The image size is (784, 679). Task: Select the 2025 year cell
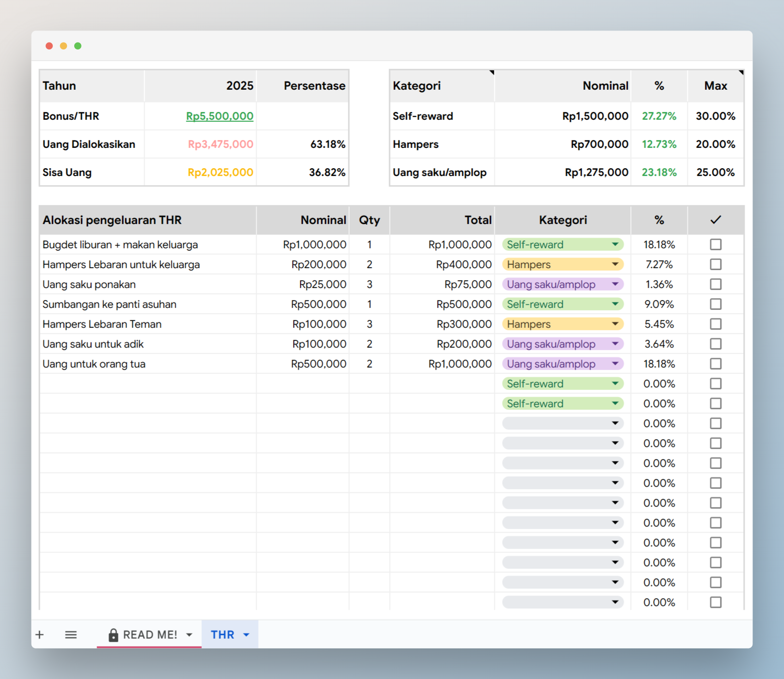click(200, 86)
